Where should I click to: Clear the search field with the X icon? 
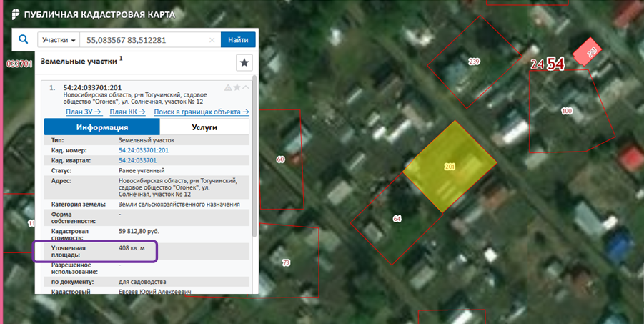pyautogui.click(x=212, y=40)
